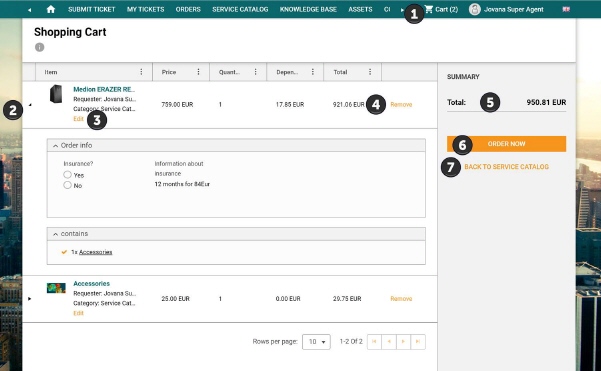Screen dimensions: 601x371
Task: Go to previous page of results
Action: (x=389, y=341)
